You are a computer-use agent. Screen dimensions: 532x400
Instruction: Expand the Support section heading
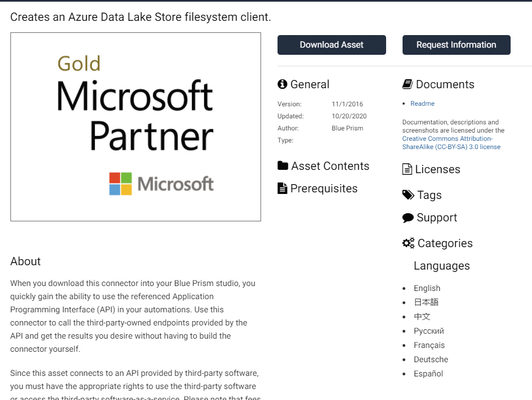pyautogui.click(x=437, y=218)
